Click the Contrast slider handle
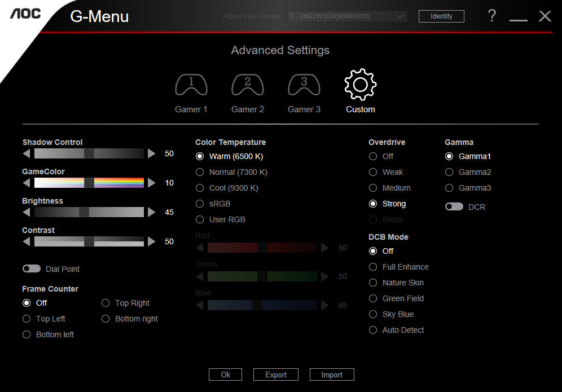Viewport: 562px width, 392px height. [x=89, y=241]
